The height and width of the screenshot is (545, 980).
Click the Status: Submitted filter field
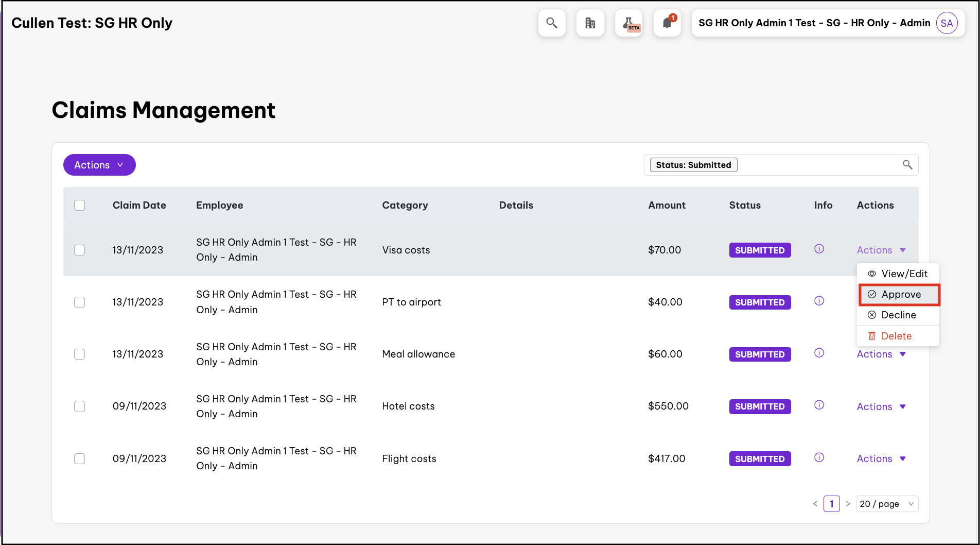[x=693, y=165]
